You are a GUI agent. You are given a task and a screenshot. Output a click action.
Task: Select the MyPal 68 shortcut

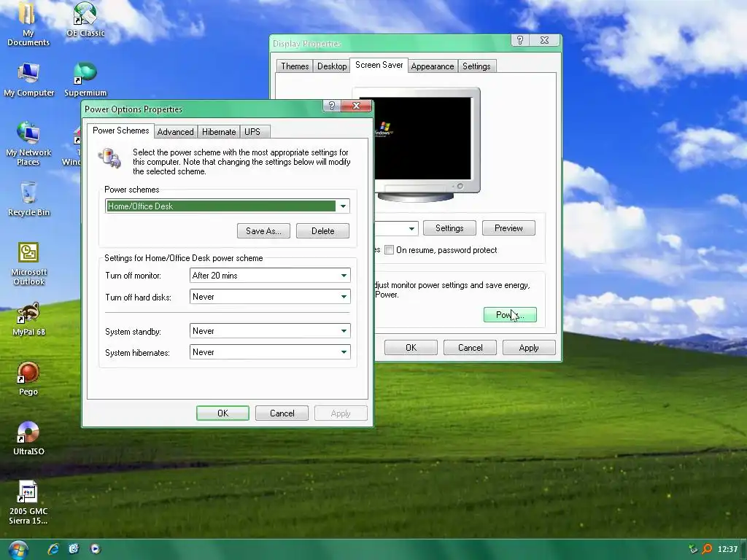pos(28,319)
